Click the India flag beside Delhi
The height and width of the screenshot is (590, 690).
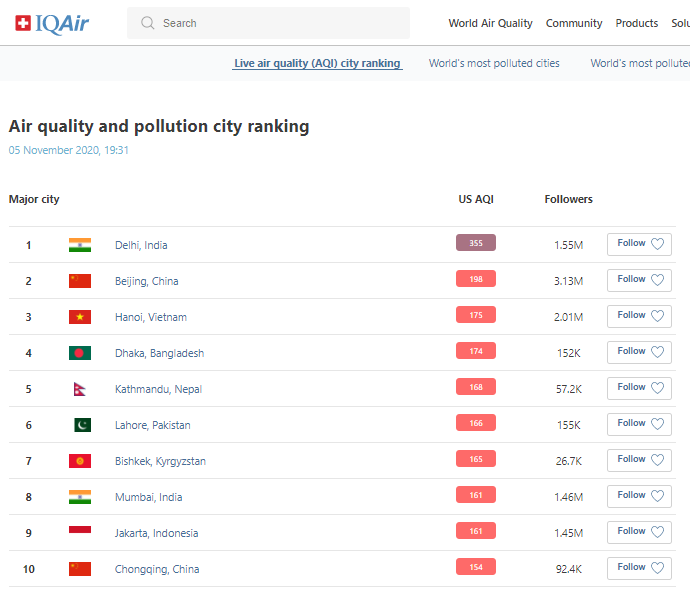[x=80, y=245]
